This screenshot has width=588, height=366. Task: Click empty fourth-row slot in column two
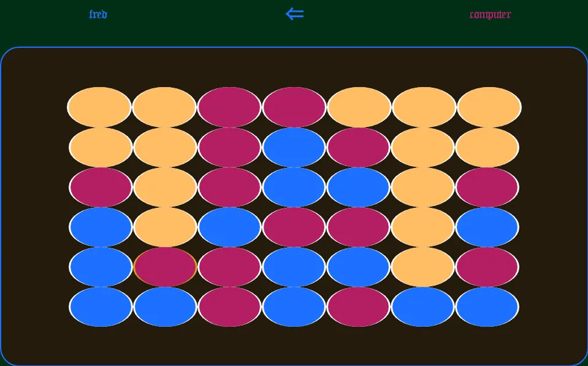pos(165,227)
